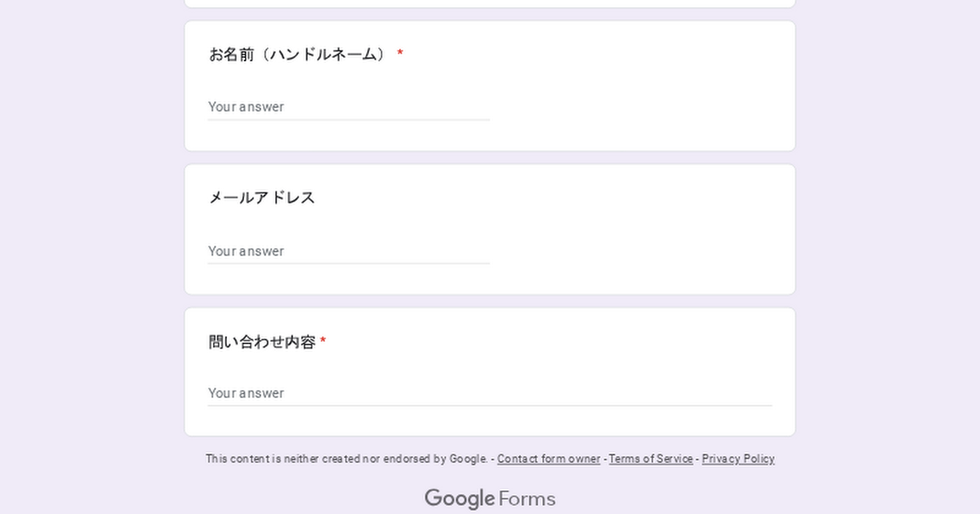Click empty space right of お名前 answer field
The width and height of the screenshot is (980, 514).
637,107
